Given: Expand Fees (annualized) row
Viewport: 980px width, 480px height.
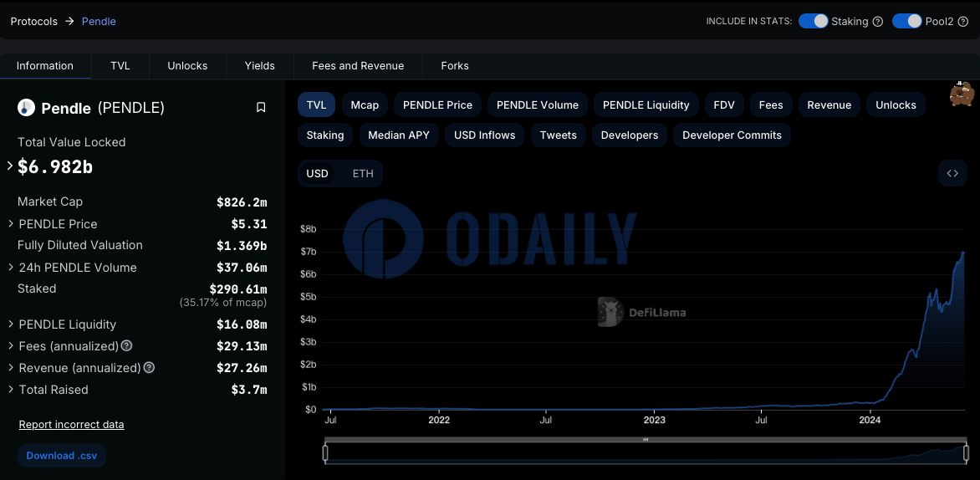Looking at the screenshot, I should pyautogui.click(x=11, y=345).
